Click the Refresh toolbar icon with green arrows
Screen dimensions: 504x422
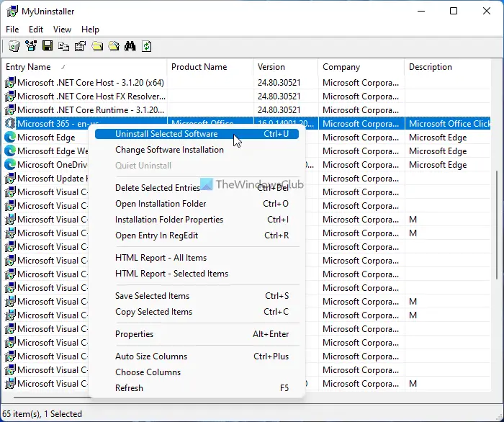click(147, 46)
